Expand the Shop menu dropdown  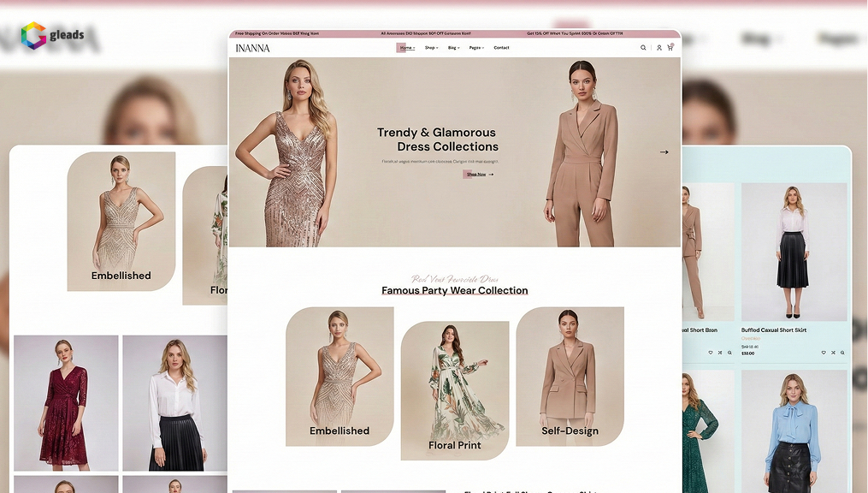pos(431,48)
